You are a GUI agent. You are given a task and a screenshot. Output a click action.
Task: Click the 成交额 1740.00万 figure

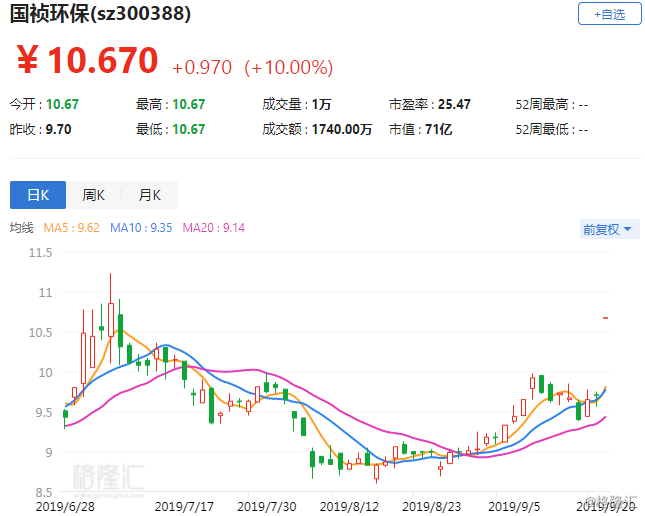pos(342,129)
